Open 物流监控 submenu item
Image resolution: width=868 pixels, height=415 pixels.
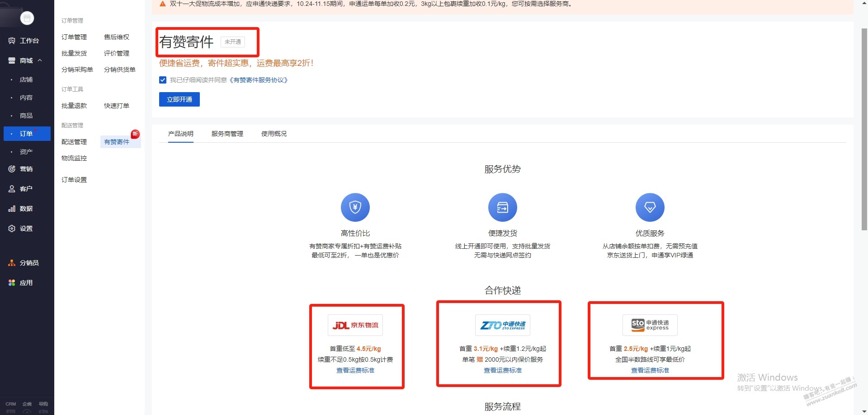tap(74, 158)
